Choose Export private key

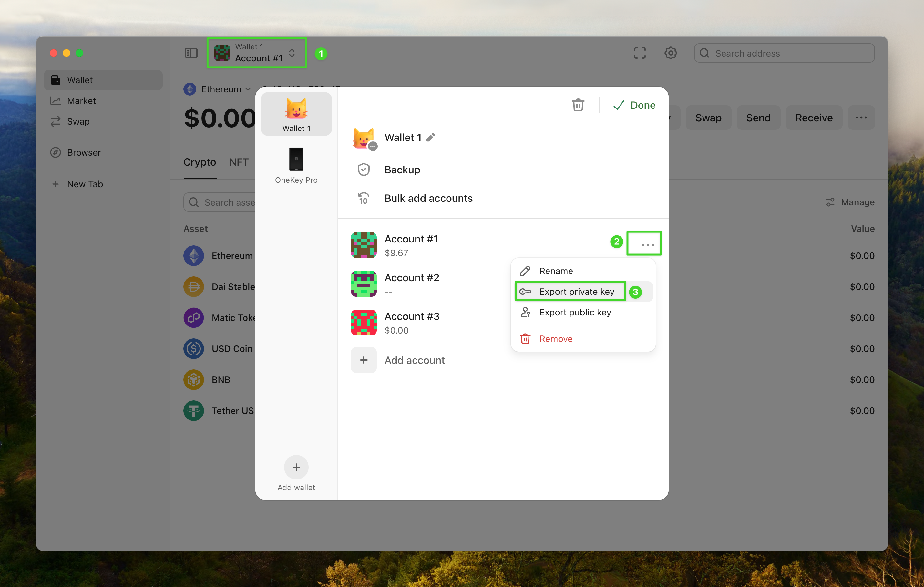(583, 291)
